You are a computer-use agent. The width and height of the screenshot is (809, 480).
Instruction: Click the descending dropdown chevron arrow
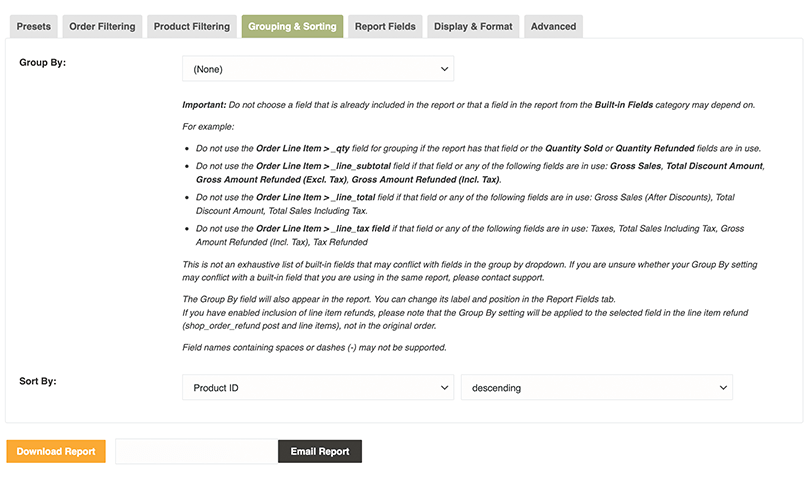coord(723,388)
